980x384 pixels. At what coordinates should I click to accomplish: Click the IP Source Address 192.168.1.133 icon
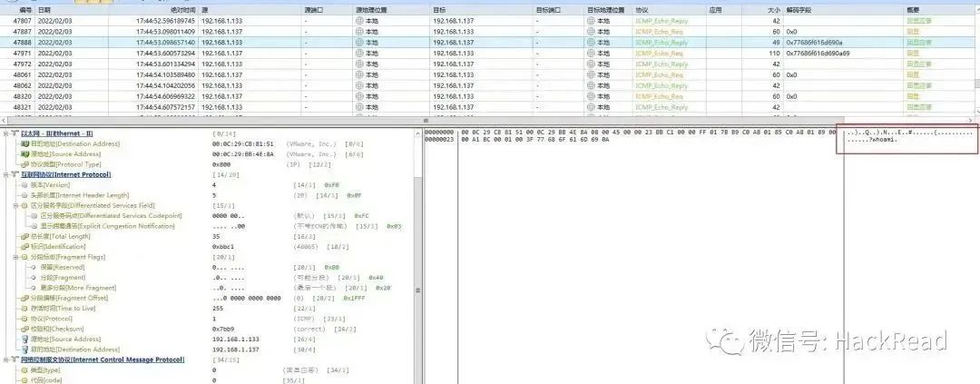pyautogui.click(x=25, y=339)
